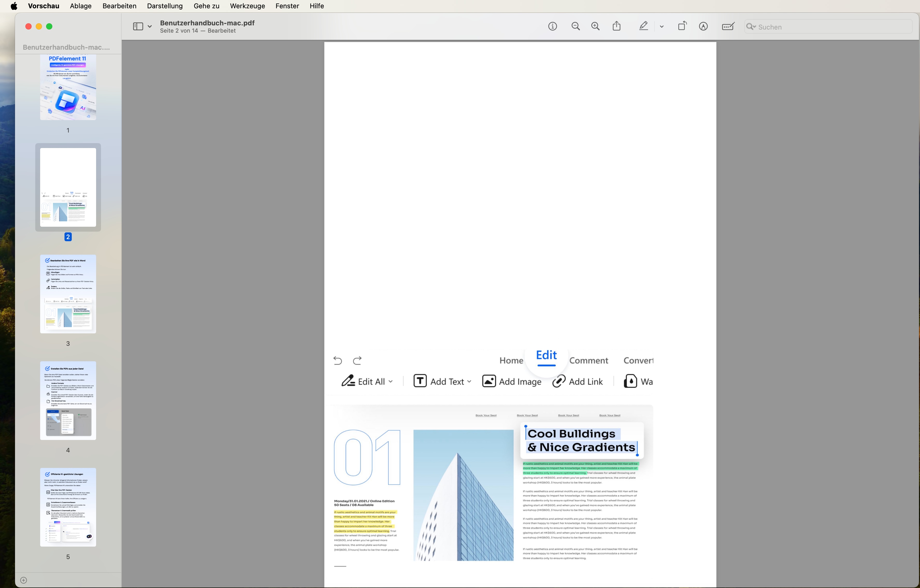Close the Preview window

pos(28,26)
